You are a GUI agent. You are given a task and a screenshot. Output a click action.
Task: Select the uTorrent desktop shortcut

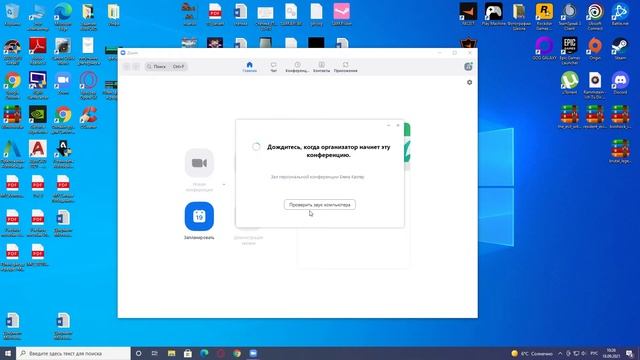(569, 83)
